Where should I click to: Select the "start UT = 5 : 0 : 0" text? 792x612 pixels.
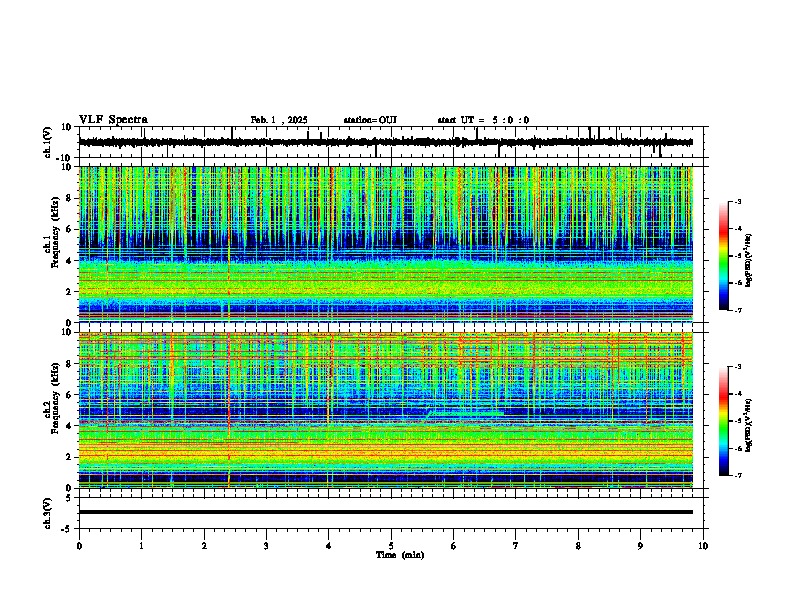tap(483, 120)
